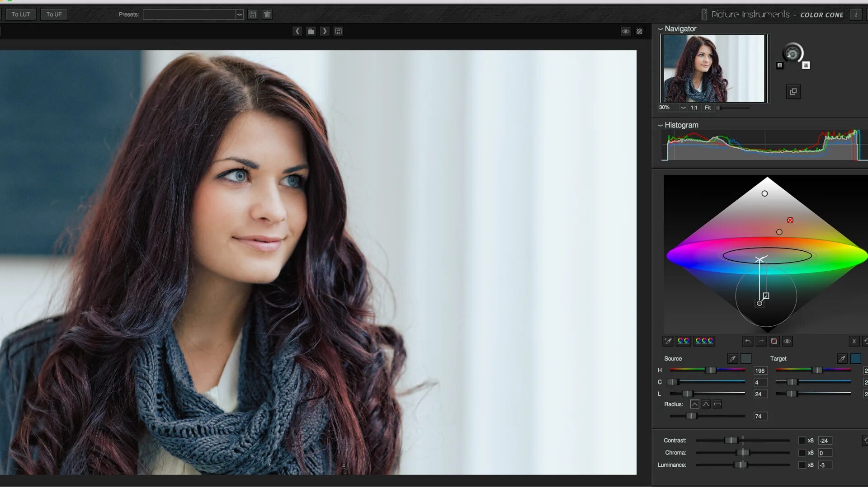Click the Source L value field 24
Screen dimensions: 868x488
coord(760,394)
